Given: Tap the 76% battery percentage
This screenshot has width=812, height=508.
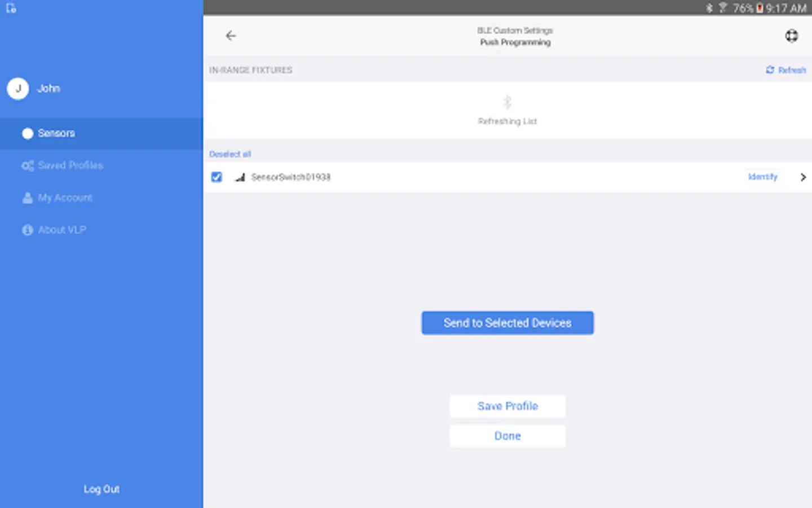Looking at the screenshot, I should pos(743,8).
